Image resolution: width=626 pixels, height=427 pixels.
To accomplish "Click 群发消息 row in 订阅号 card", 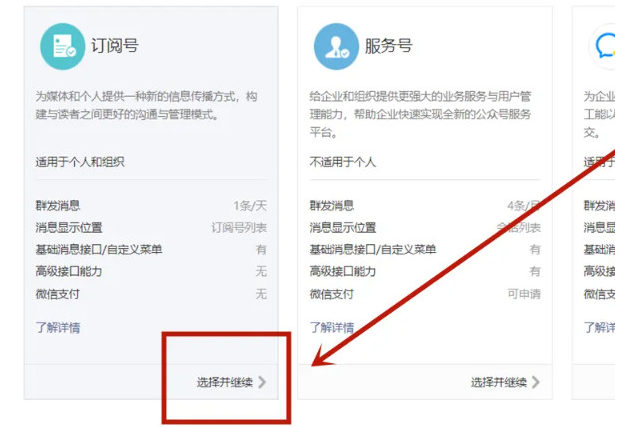I will (x=151, y=206).
